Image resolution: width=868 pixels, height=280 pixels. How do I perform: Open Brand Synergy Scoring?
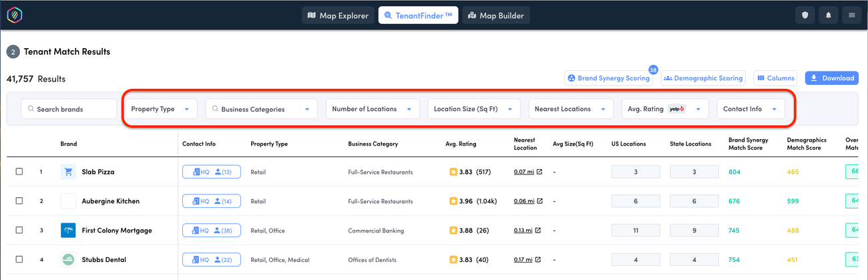click(609, 78)
